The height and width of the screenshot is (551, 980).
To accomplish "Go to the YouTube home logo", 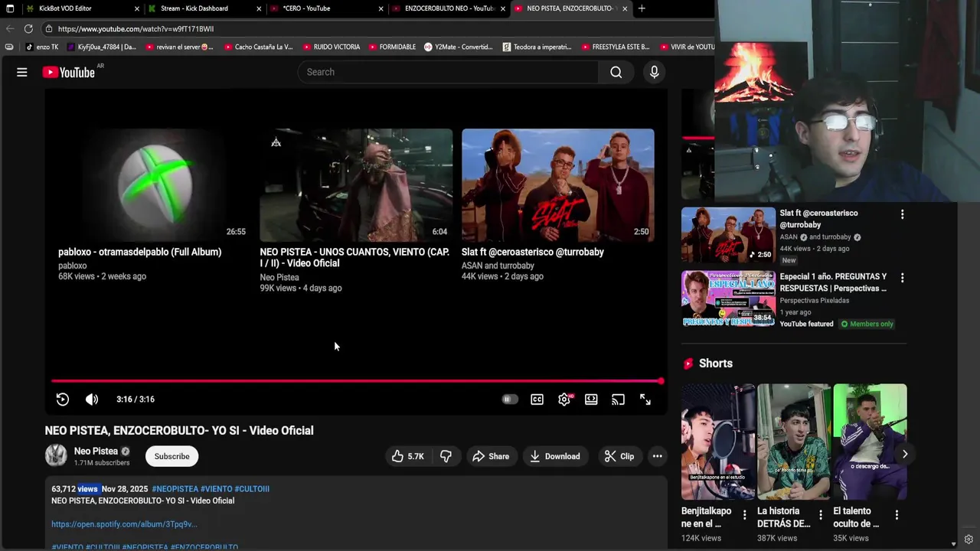I will pyautogui.click(x=69, y=72).
